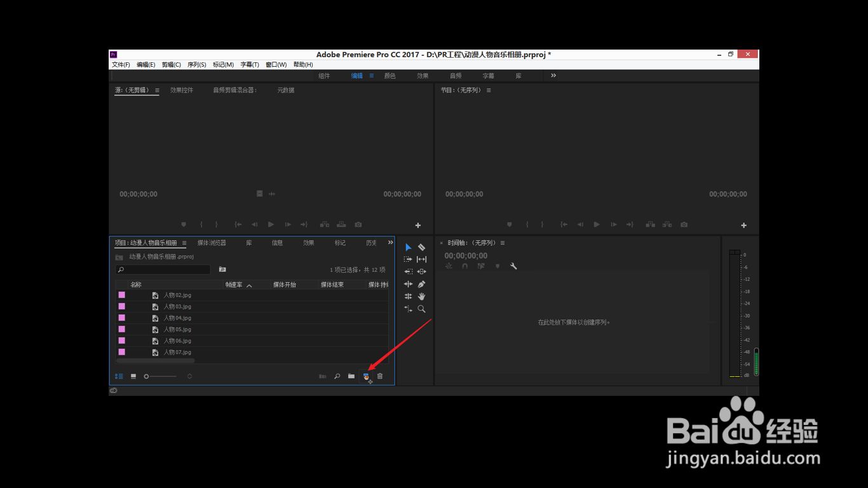This screenshot has height=488, width=868.
Task: Toggle nest sequences button in Timeline
Action: click(x=449, y=266)
